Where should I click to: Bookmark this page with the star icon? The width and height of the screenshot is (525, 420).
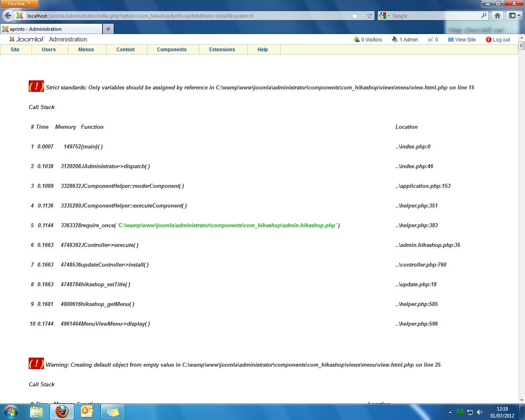pyautogui.click(x=355, y=16)
